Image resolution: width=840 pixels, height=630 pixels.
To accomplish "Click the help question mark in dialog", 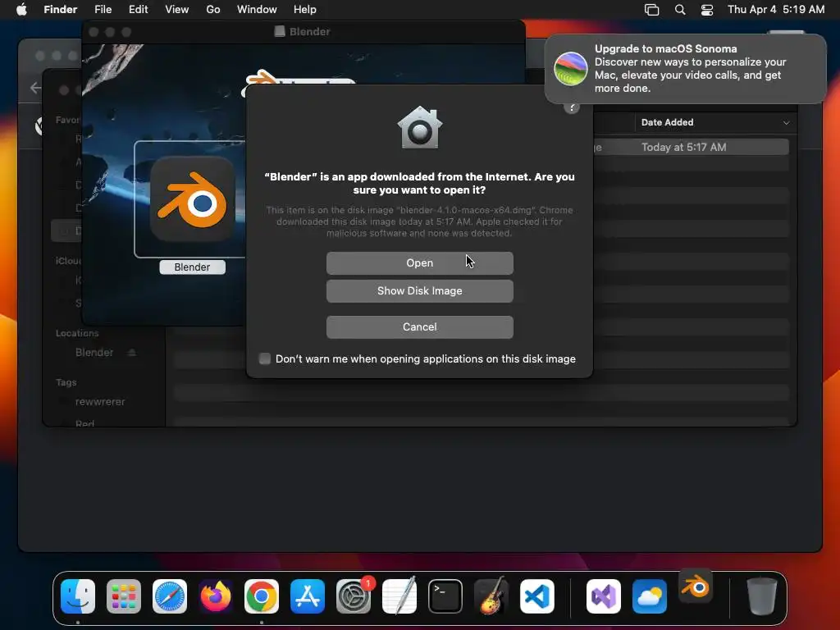I will 572,107.
